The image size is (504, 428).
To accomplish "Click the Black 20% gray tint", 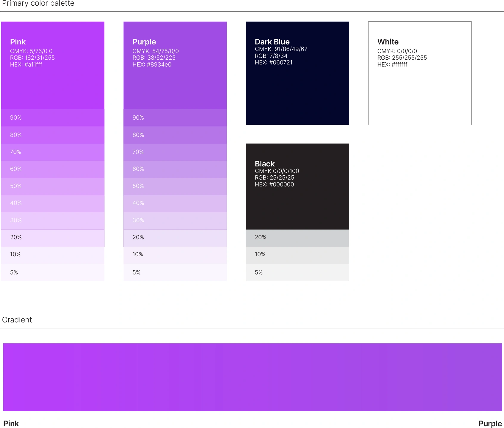I will point(297,238).
